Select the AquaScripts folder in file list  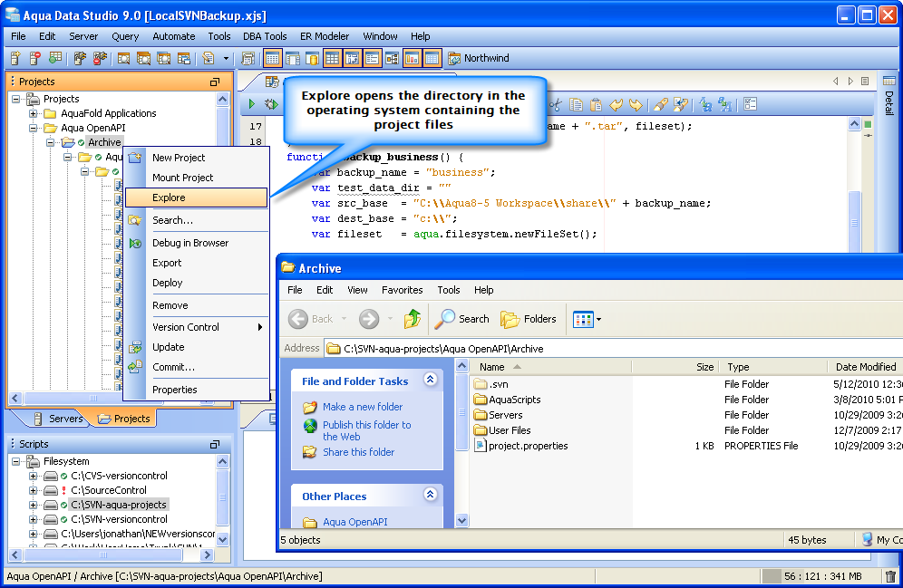(x=507, y=400)
